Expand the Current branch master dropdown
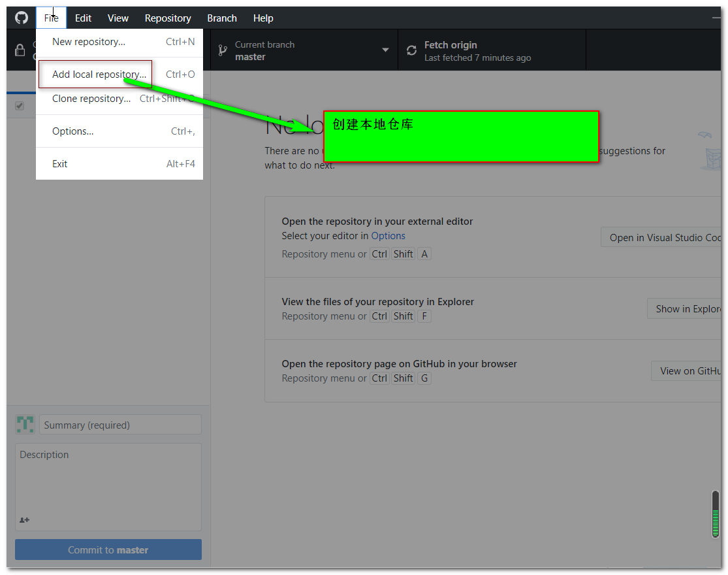Viewport: 728px width, 575px height. click(x=304, y=50)
